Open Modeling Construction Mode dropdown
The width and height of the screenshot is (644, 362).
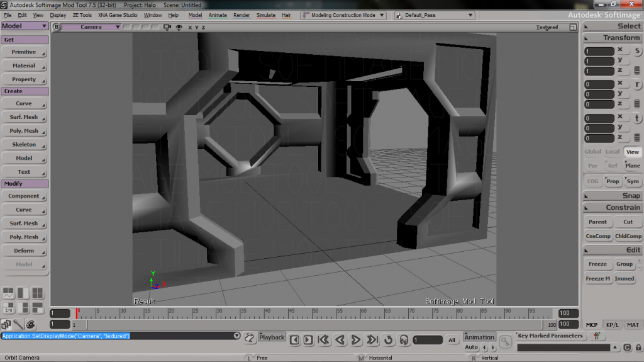(x=343, y=15)
